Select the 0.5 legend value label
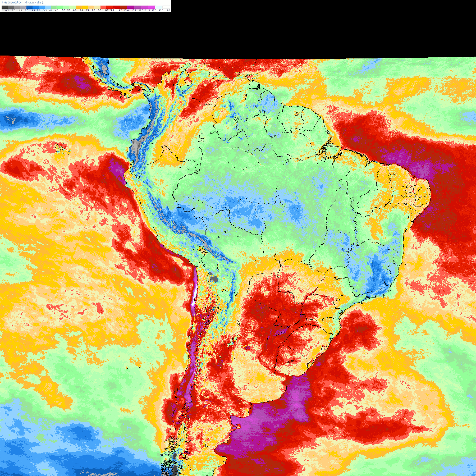This screenshot has width=476, height=476. (x=7, y=10)
